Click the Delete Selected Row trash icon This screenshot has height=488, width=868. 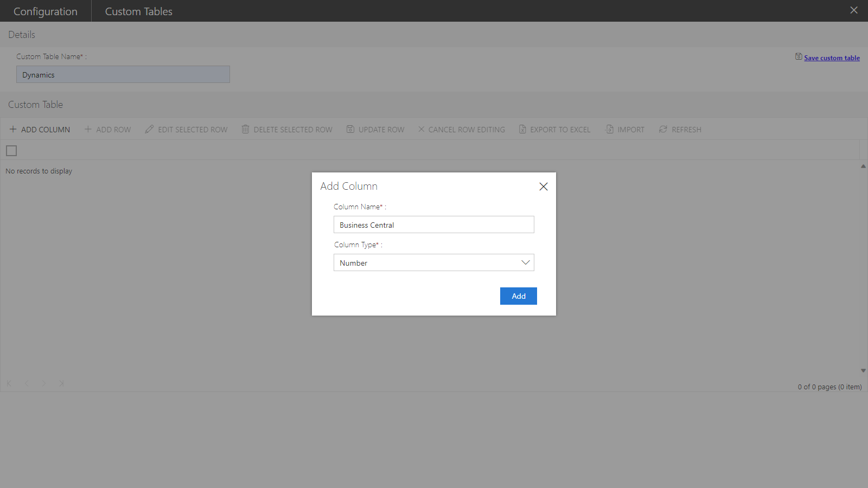coord(246,130)
